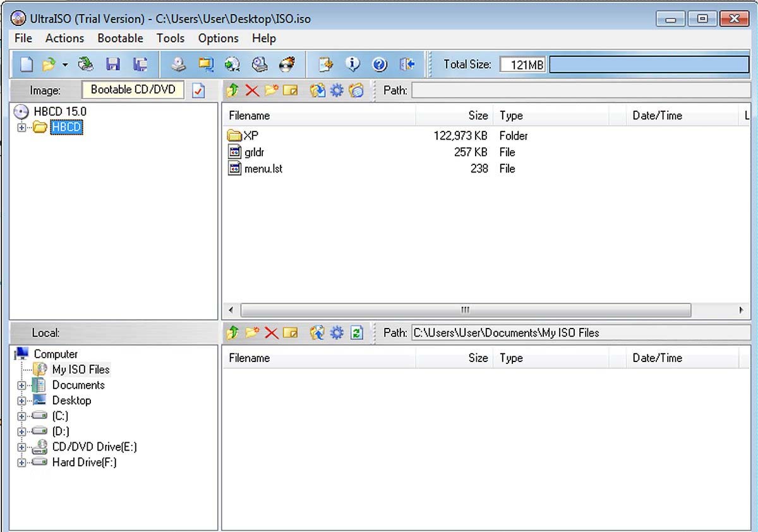Image resolution: width=758 pixels, height=532 pixels.
Task: Click the Extract icon in the image pane toolbar
Action: 317,90
